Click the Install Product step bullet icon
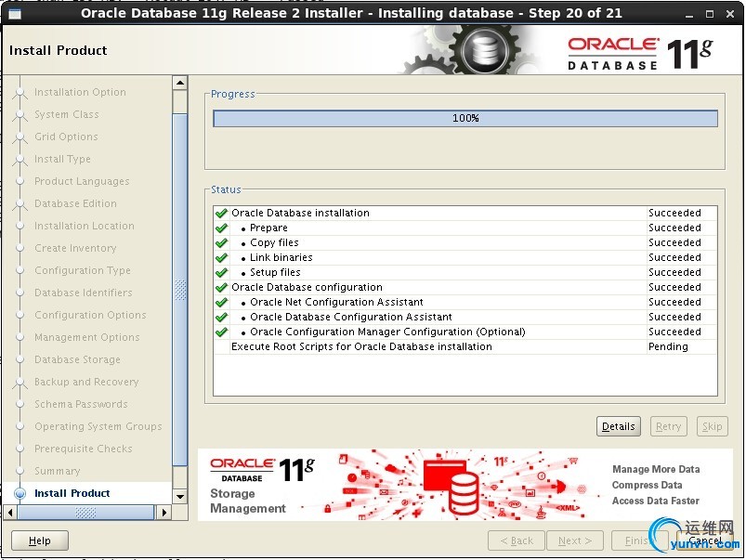This screenshot has height=560, width=746. 20,493
